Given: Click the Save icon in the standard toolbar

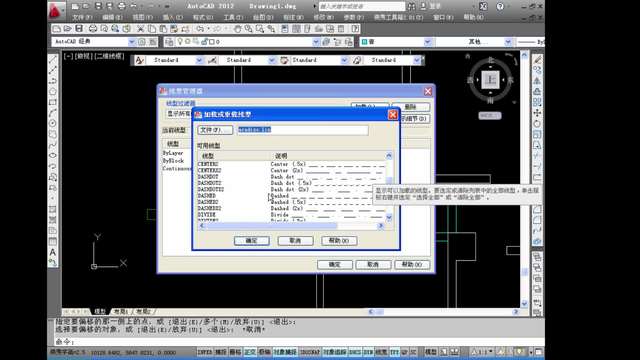Looking at the screenshot, I should click(x=79, y=29).
